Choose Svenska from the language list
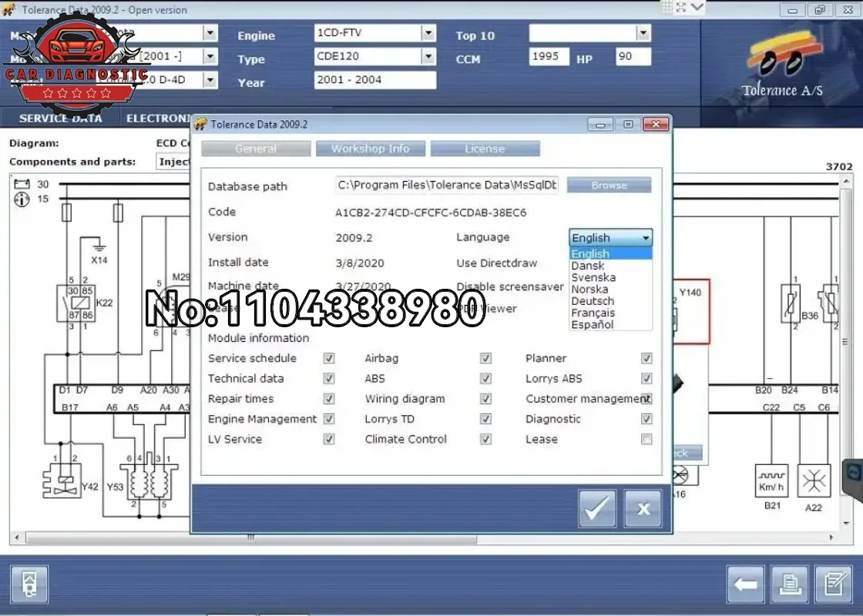Viewport: 863px width, 616px height. (x=610, y=278)
